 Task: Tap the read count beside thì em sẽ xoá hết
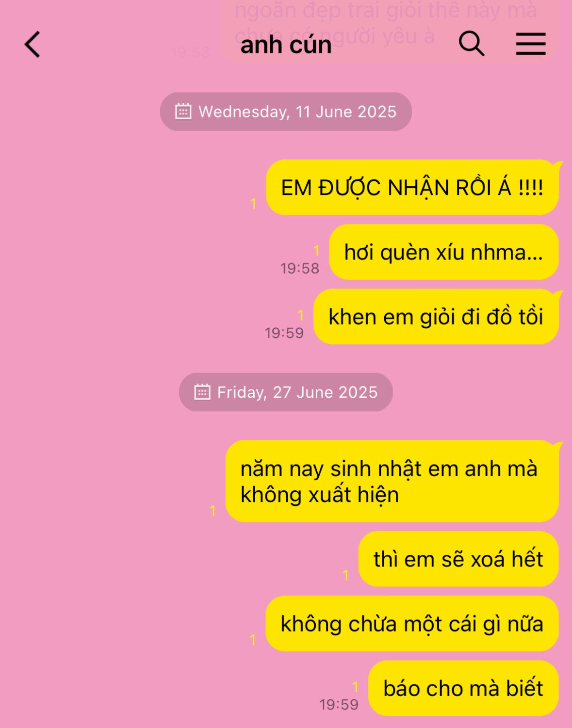pos(345,575)
